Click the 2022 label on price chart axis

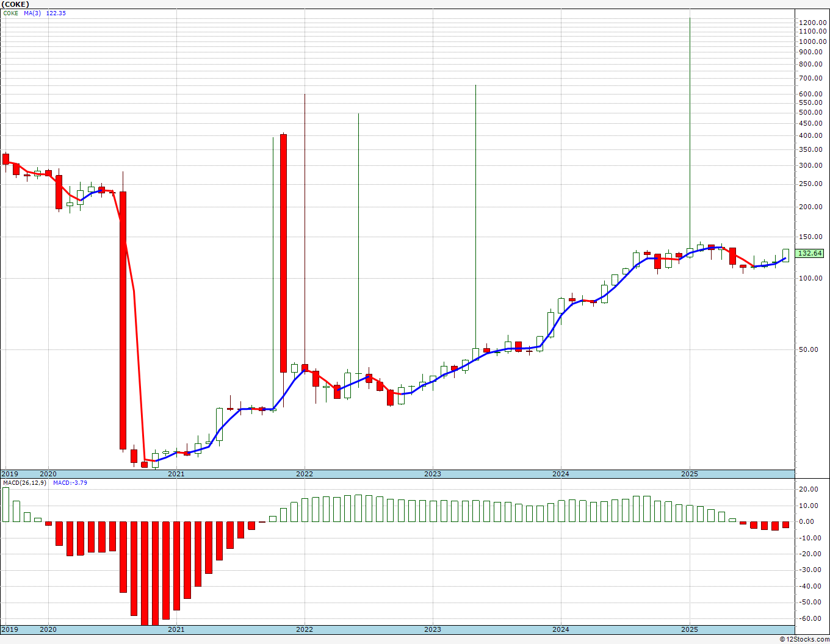click(x=305, y=474)
